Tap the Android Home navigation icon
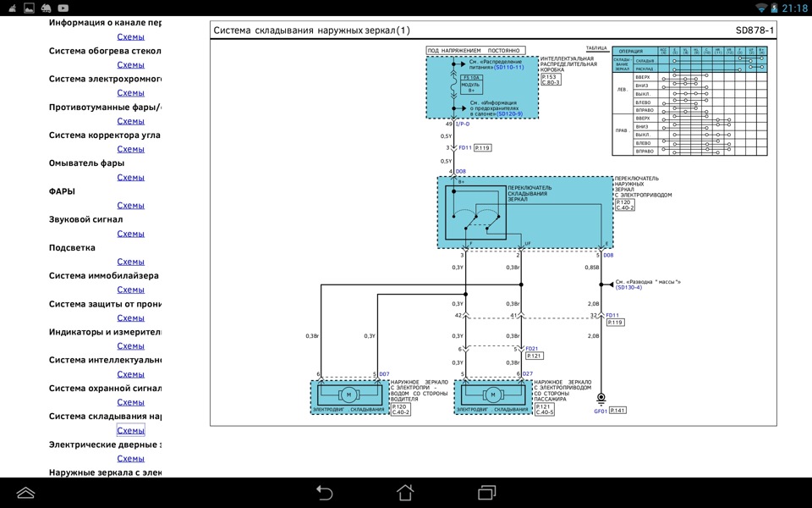The width and height of the screenshot is (812, 508). click(405, 492)
